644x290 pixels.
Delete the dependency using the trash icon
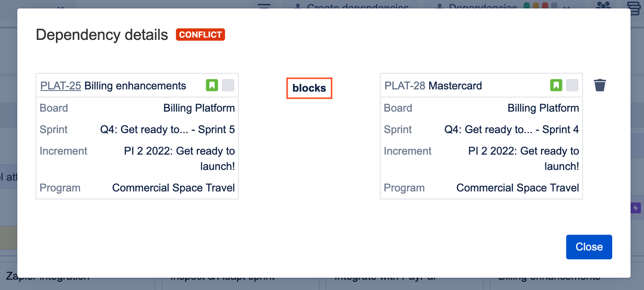click(600, 85)
